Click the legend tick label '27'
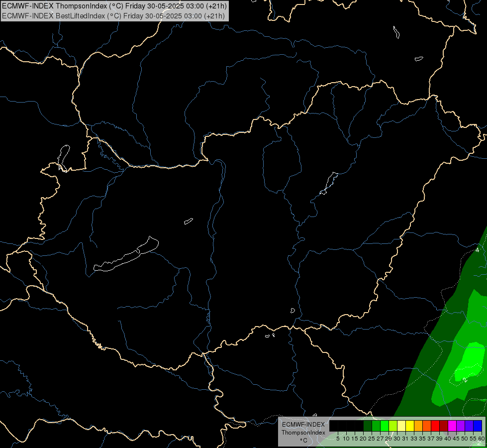Viewport: 487px width, 448px height. (x=380, y=439)
